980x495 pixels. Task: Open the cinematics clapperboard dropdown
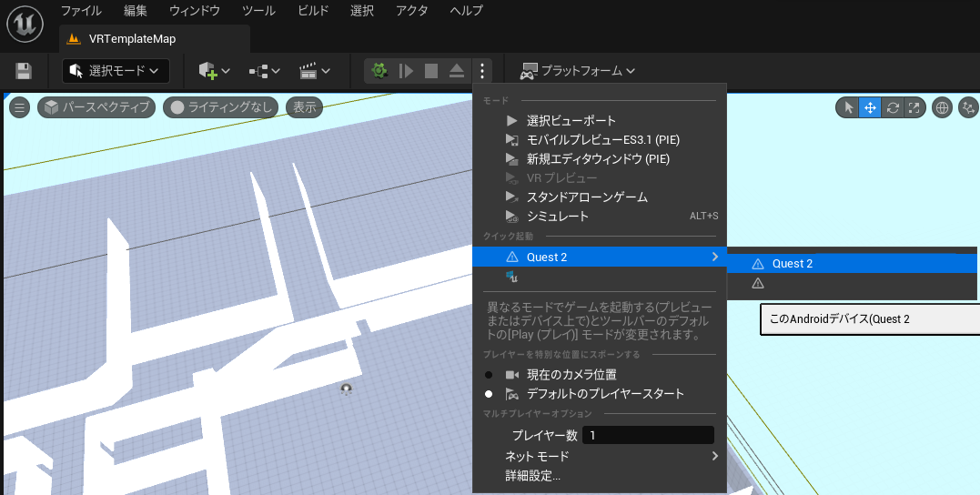click(314, 71)
